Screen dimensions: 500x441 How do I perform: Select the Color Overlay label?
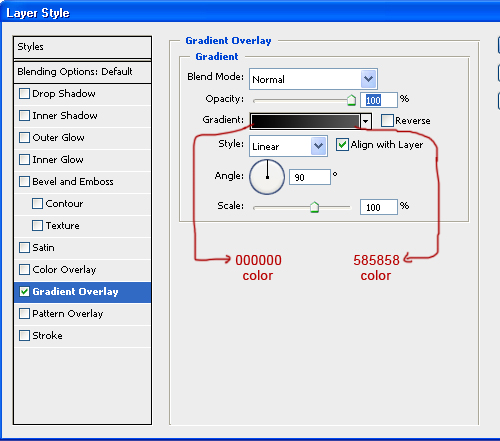(x=64, y=269)
